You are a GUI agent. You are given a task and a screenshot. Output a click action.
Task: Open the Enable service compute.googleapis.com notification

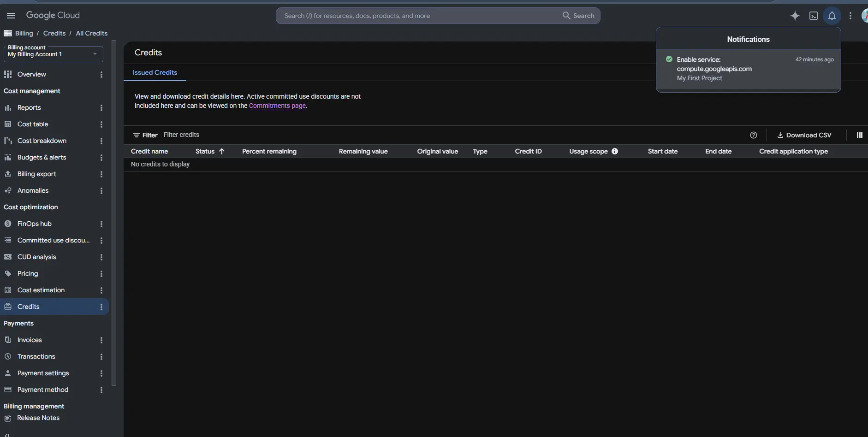749,69
